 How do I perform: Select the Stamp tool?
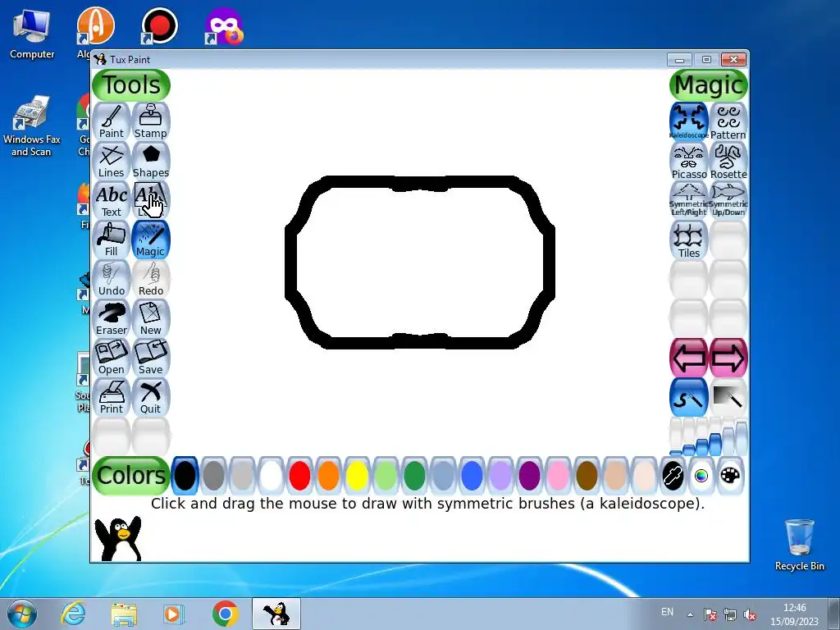[151, 121]
